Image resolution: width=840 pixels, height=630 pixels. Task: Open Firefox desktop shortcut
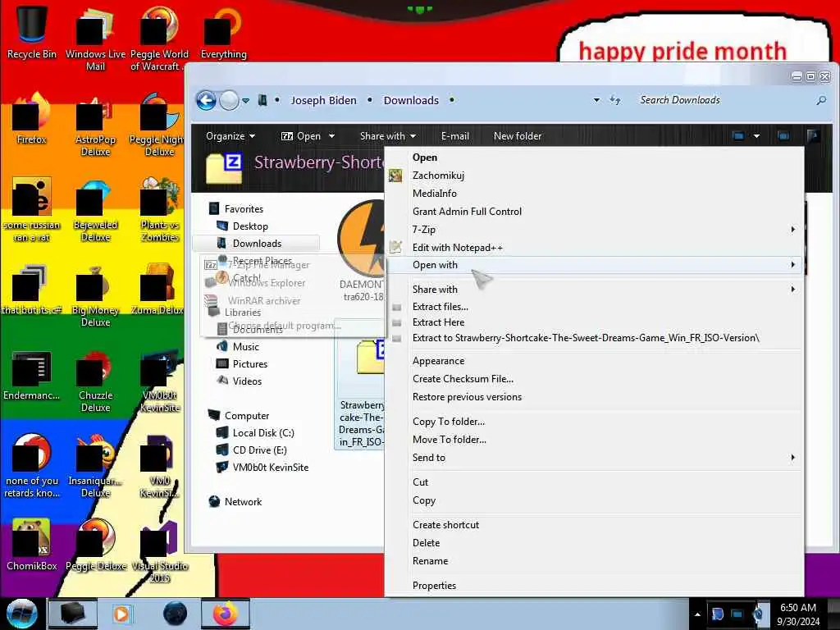coord(32,119)
